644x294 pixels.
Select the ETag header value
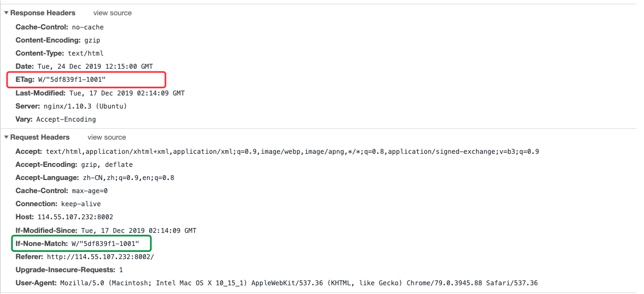(x=71, y=80)
